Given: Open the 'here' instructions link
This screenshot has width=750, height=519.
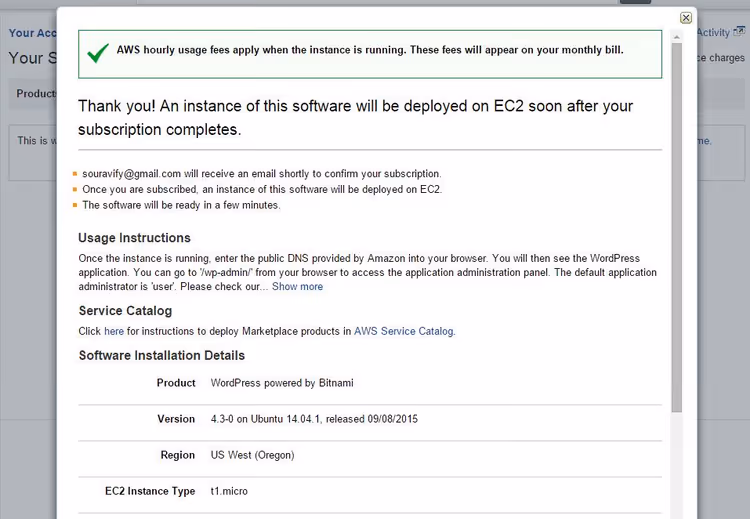Looking at the screenshot, I should (114, 331).
